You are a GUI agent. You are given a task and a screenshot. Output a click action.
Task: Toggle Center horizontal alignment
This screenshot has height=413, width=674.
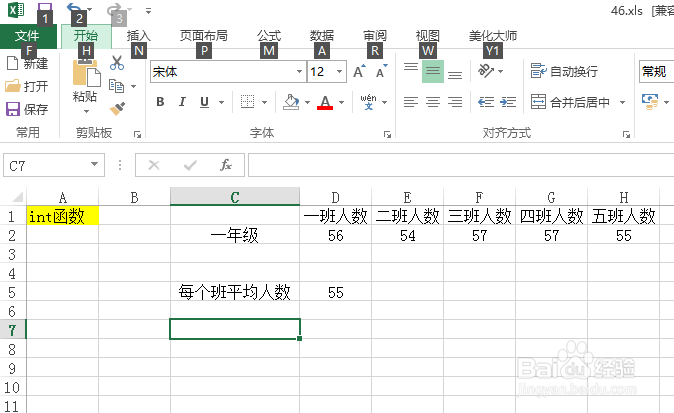coord(433,102)
